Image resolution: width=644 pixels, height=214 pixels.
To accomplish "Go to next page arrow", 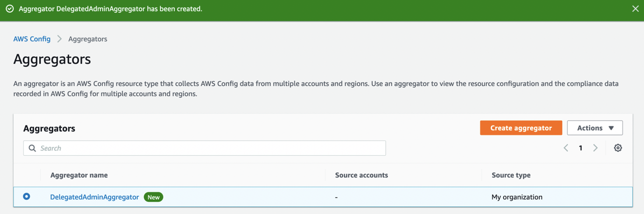I will pyautogui.click(x=595, y=148).
